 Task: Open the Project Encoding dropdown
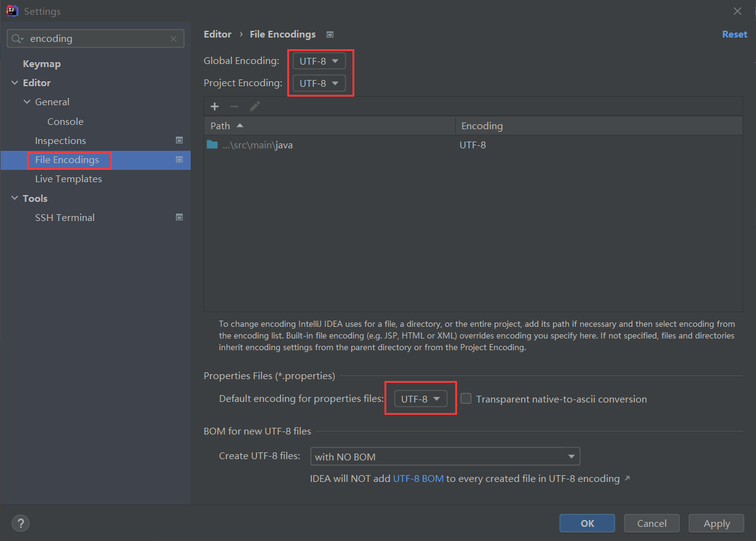point(319,83)
